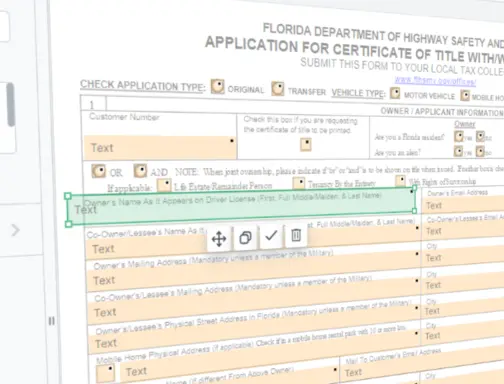
Task: Check Tenancy By the Entirety box
Action: (299, 183)
